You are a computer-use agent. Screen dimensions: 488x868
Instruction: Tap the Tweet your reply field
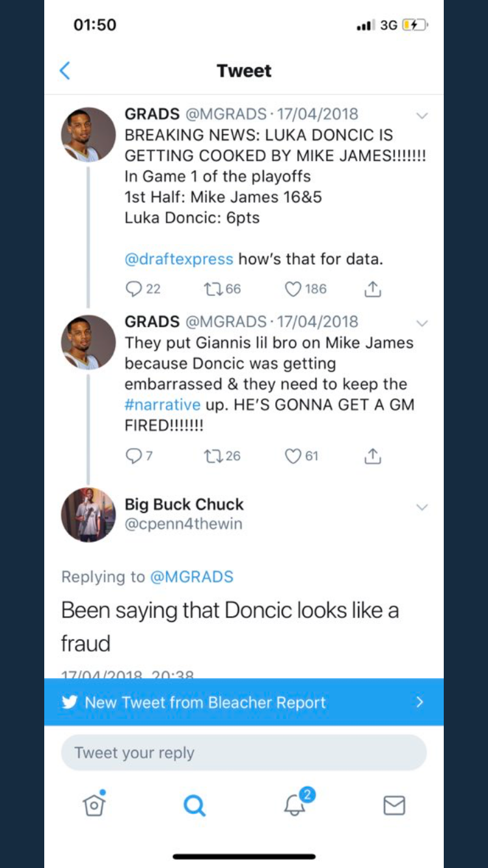(244, 753)
